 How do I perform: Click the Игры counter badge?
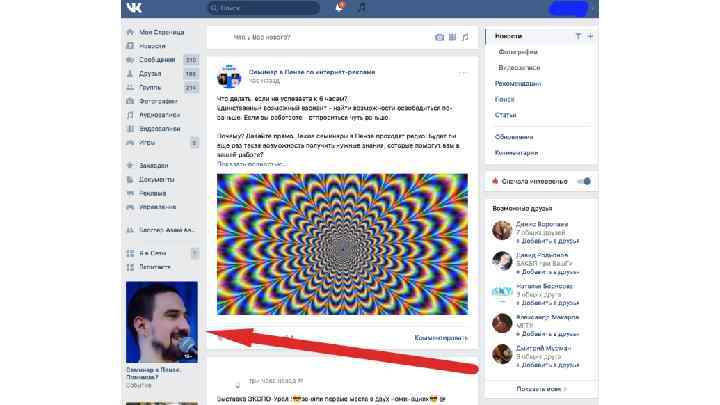(194, 143)
